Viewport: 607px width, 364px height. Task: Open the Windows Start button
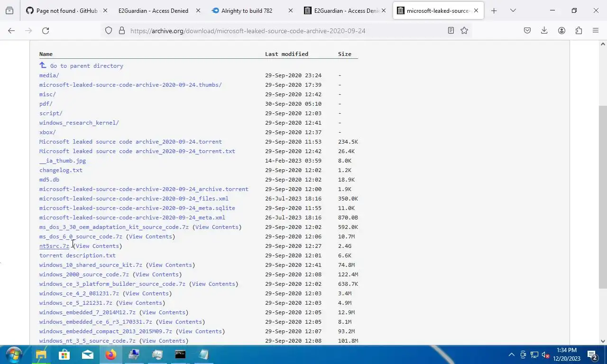[x=14, y=355]
